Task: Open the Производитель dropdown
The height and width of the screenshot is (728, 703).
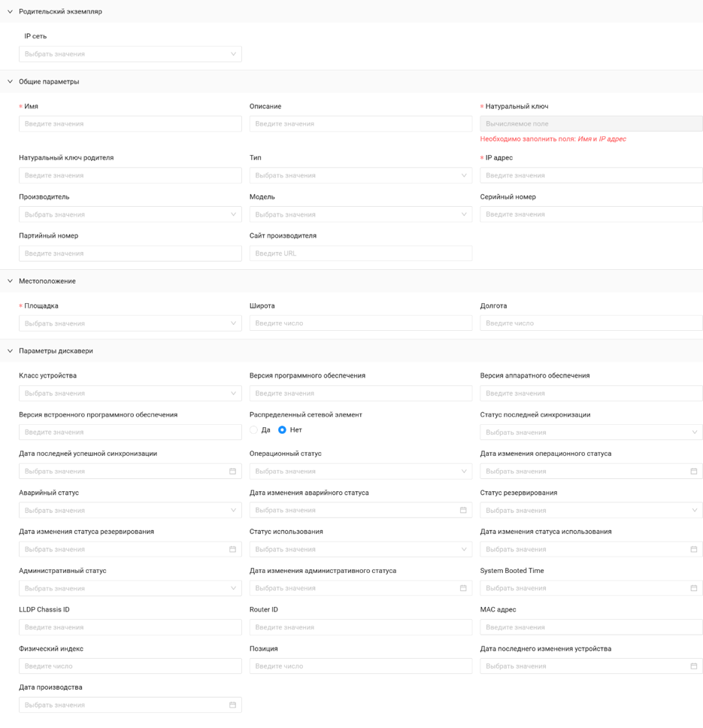Action: [130, 214]
